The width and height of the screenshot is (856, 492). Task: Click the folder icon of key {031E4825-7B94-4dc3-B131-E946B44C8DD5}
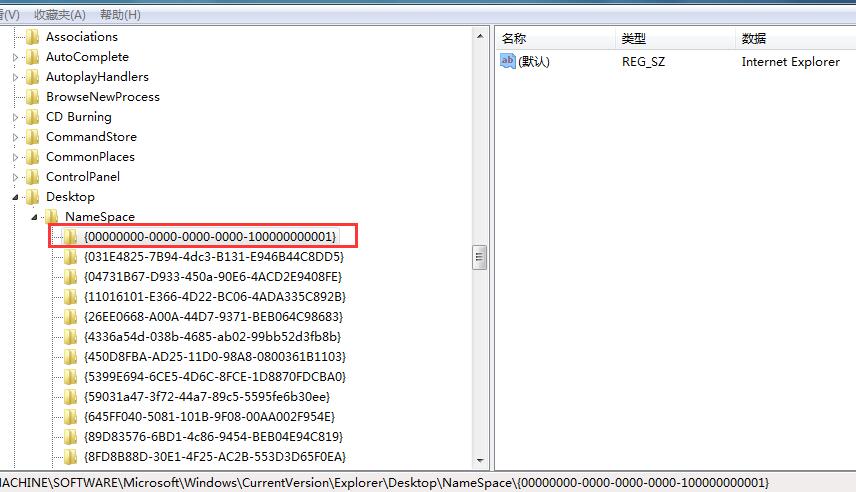click(70, 257)
